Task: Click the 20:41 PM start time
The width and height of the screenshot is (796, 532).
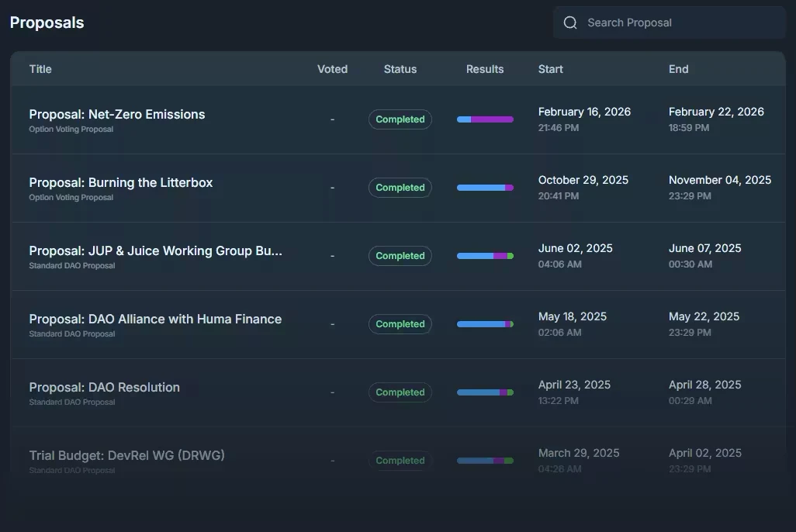Action: (559, 196)
